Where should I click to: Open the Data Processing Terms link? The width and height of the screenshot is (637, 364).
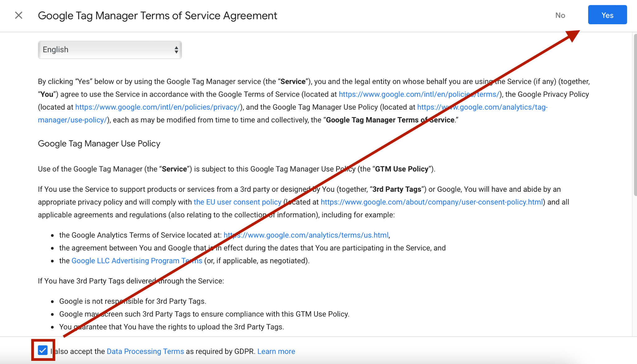(x=145, y=351)
